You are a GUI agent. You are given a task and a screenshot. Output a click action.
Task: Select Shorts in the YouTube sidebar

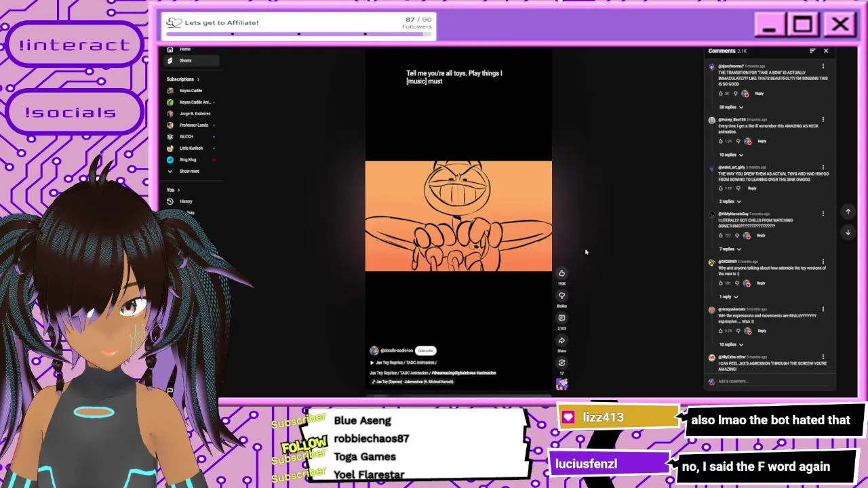[x=191, y=61]
